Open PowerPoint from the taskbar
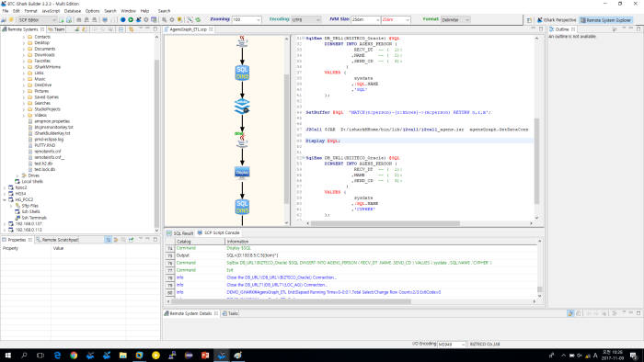This screenshot has height=362, width=644. [205, 356]
